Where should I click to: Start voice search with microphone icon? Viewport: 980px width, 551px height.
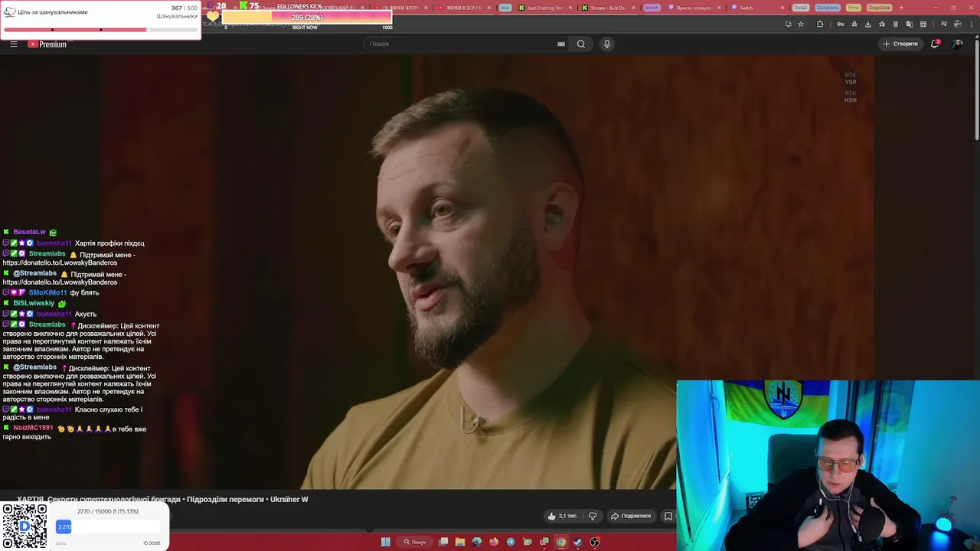coord(607,44)
